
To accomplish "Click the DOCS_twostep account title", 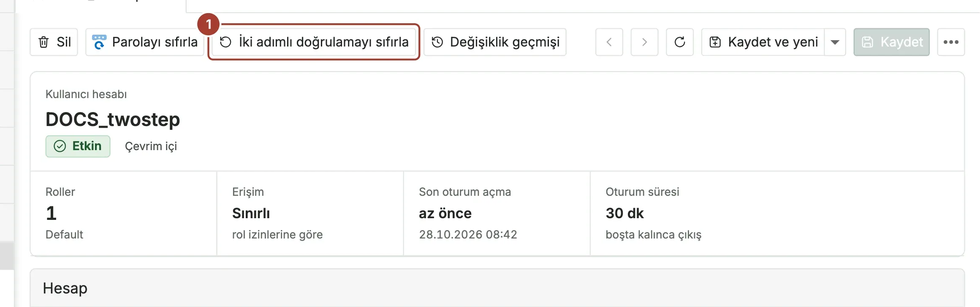I will coord(113,120).
